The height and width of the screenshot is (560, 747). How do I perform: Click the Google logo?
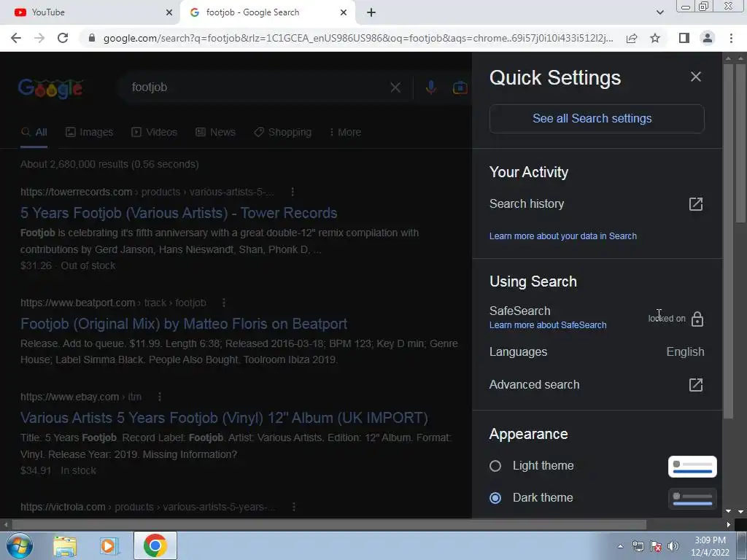pos(51,88)
